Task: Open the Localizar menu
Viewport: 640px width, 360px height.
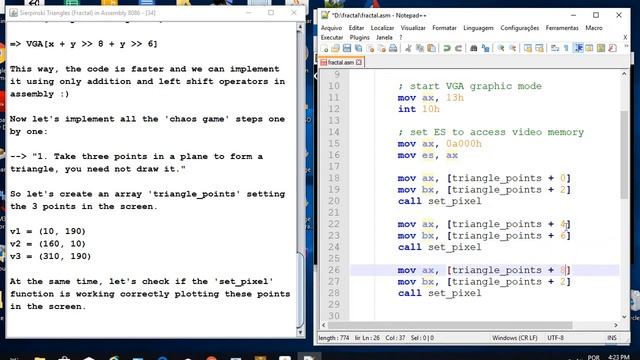Action: tap(382, 28)
